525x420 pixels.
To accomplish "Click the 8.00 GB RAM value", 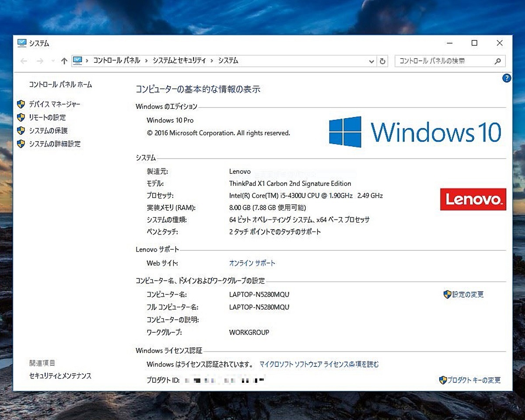I will pos(268,208).
